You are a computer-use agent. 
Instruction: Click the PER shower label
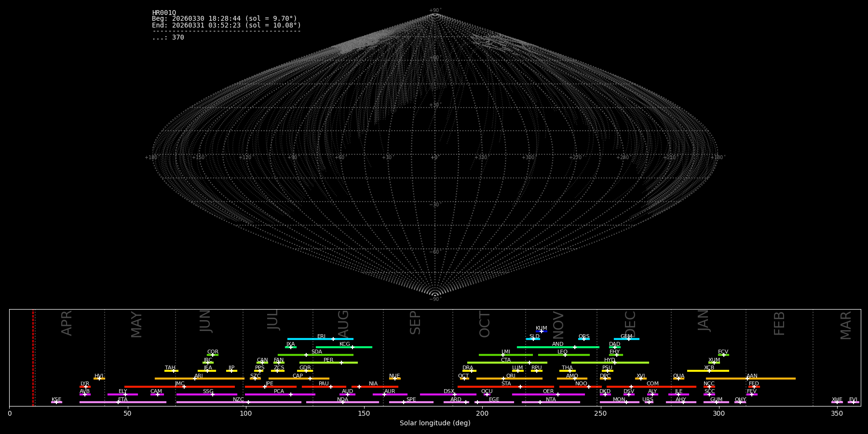(x=328, y=360)
